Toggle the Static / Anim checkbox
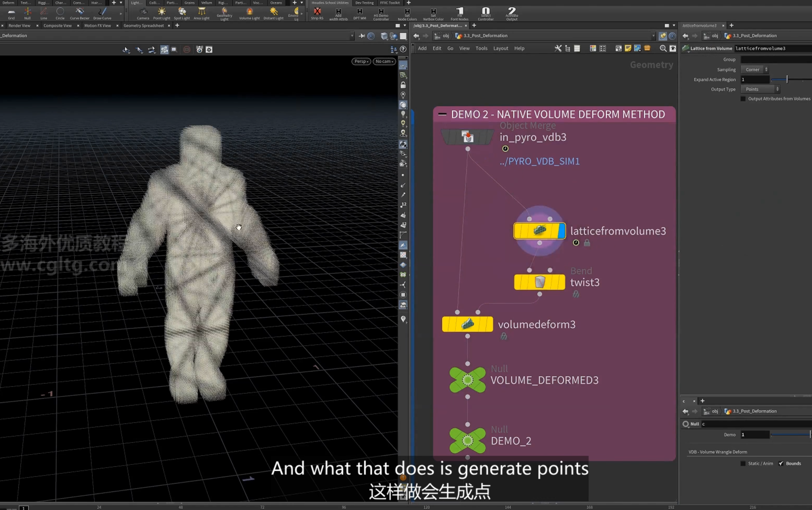The width and height of the screenshot is (812, 510). [743, 463]
